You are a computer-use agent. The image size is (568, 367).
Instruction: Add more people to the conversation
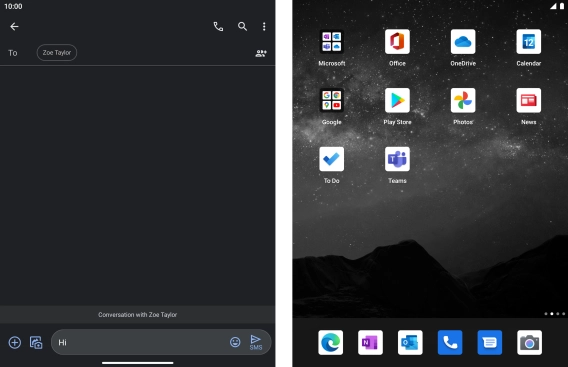(x=261, y=53)
